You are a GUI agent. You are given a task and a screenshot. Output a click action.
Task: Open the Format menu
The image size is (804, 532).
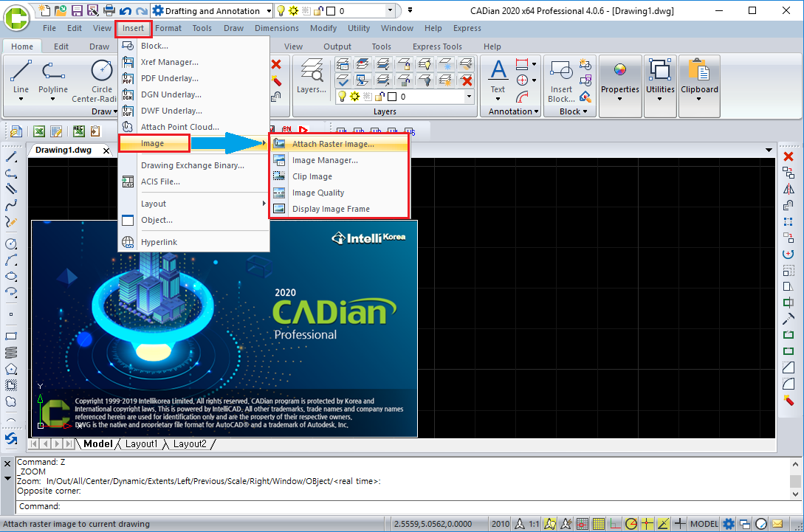(x=168, y=28)
